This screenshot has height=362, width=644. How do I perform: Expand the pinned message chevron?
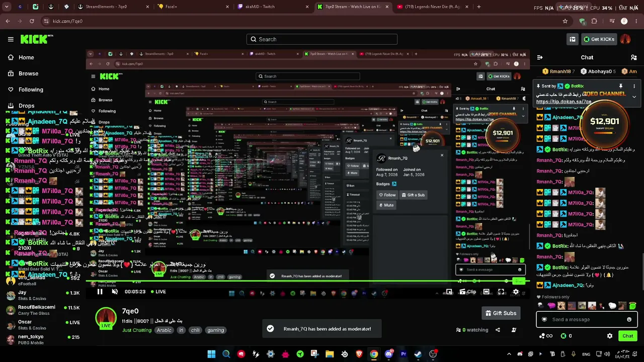[634, 97]
